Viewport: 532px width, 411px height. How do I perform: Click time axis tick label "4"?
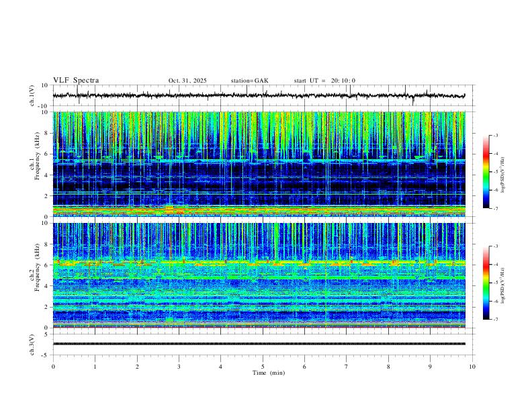tap(220, 367)
